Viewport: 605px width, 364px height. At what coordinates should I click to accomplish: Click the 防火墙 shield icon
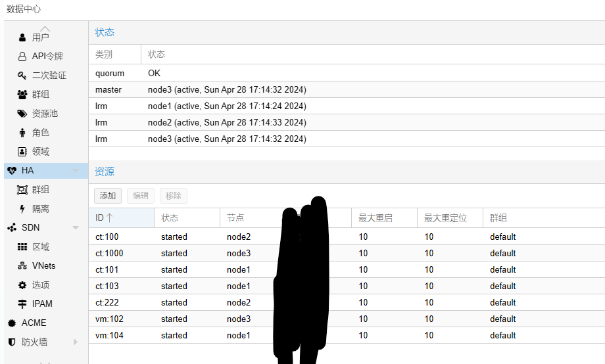[12, 342]
